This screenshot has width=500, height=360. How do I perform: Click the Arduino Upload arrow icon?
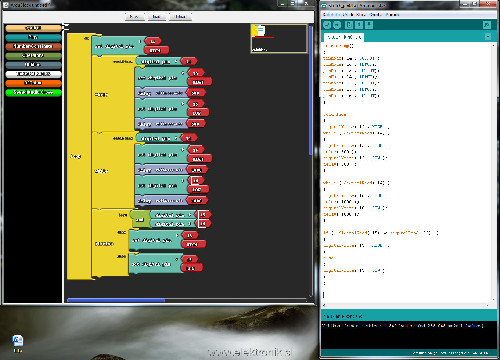337,25
